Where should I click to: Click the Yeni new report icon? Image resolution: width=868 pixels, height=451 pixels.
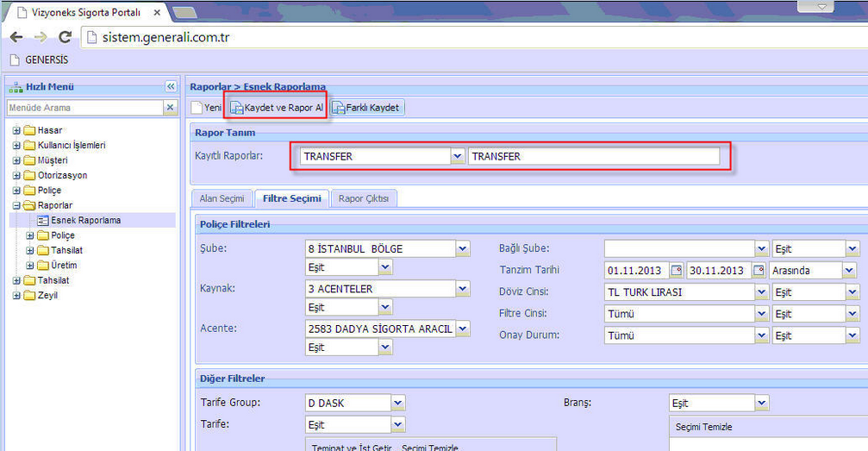click(x=197, y=108)
